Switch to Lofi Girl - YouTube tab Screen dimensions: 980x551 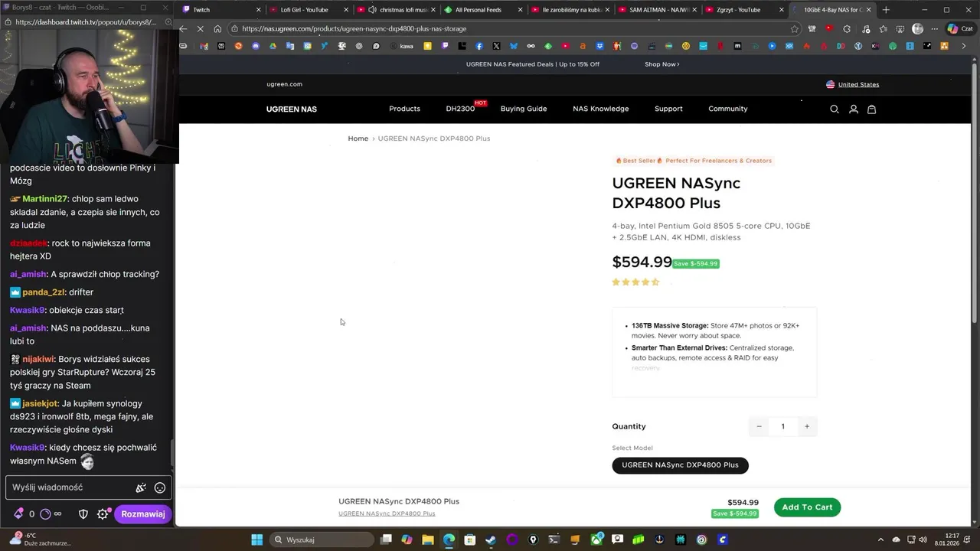(x=309, y=10)
